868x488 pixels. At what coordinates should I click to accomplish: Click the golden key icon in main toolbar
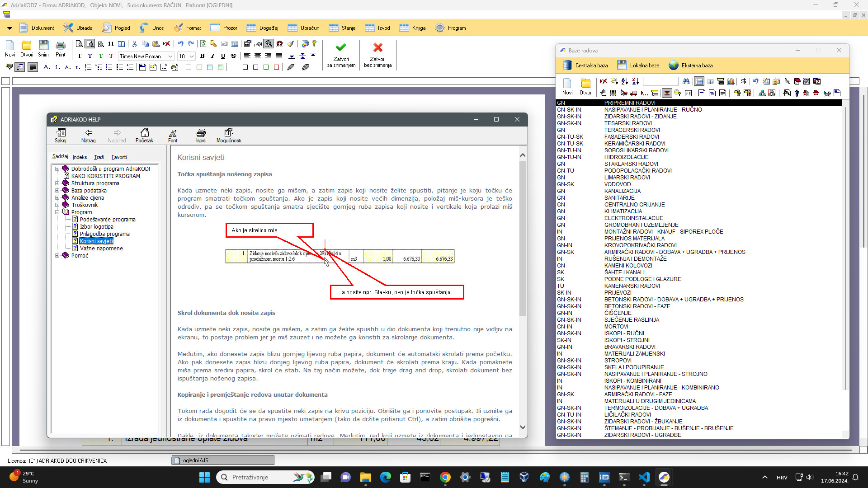(213, 44)
